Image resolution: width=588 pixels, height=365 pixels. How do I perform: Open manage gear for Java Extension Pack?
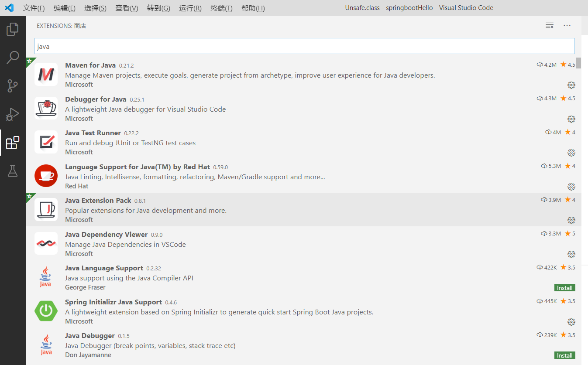[571, 220]
